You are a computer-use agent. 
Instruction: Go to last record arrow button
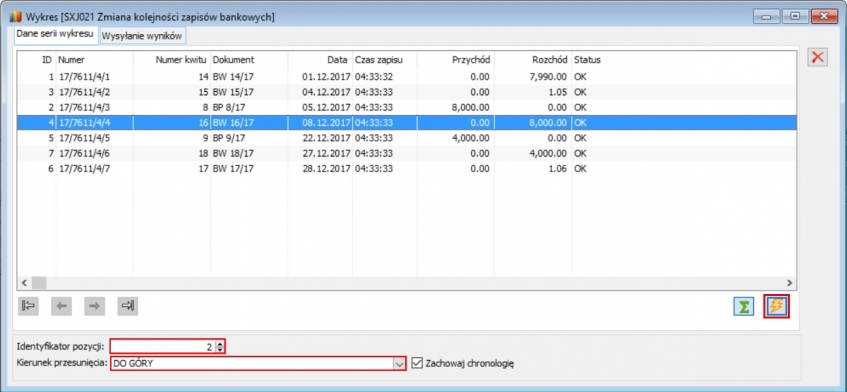click(x=128, y=306)
